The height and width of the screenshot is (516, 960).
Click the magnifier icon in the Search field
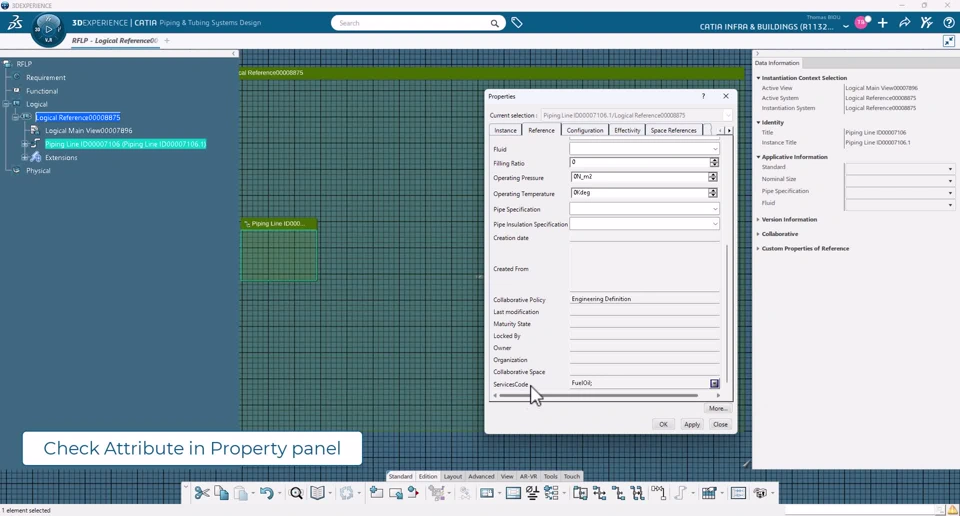coord(494,23)
